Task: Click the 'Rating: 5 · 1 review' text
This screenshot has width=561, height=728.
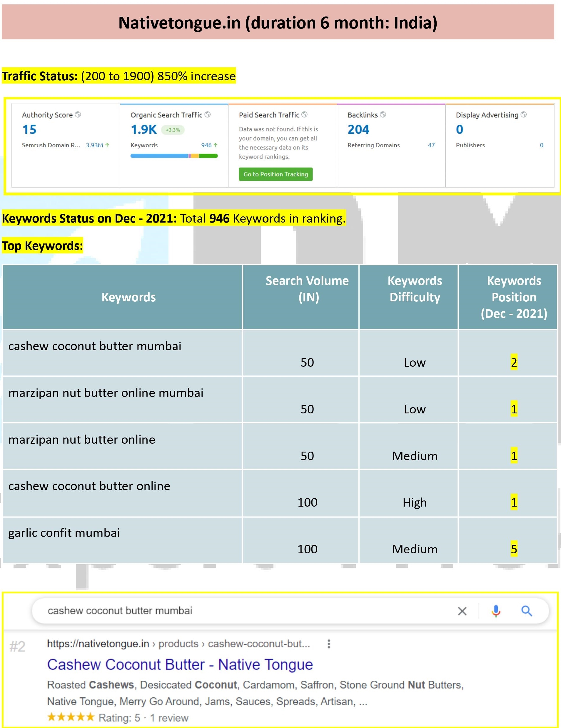Action: (143, 718)
